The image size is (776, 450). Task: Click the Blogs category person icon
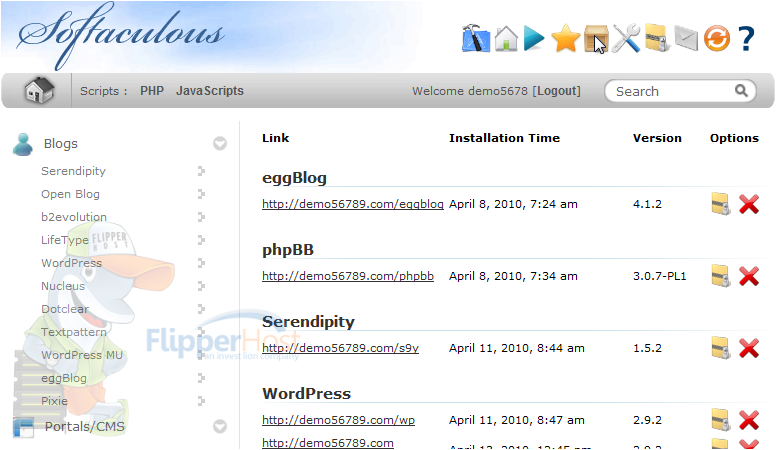pos(23,144)
